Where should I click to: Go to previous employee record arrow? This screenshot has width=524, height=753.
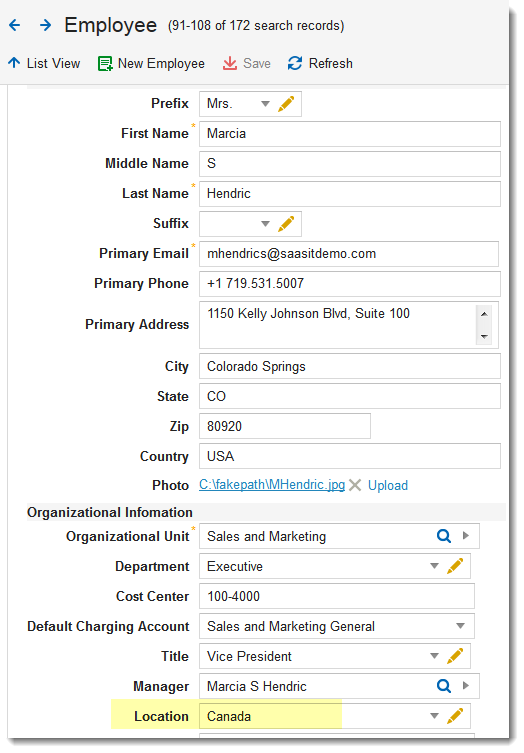(15, 25)
